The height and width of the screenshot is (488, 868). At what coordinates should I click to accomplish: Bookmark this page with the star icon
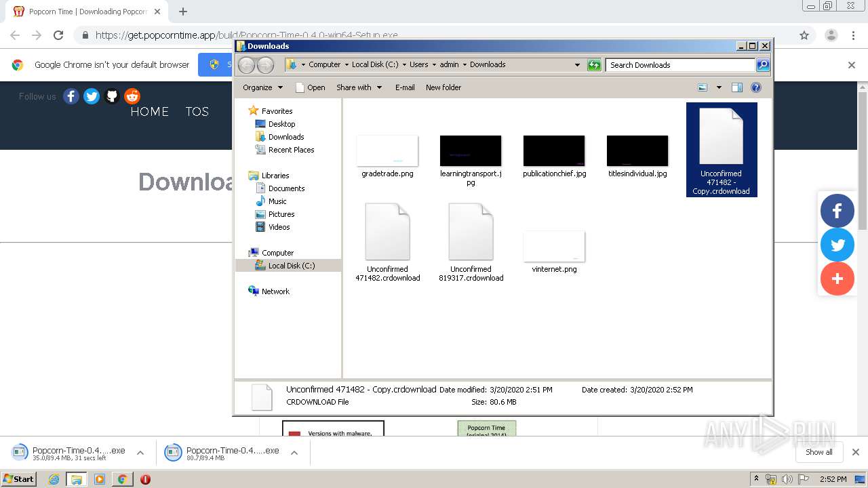click(804, 35)
